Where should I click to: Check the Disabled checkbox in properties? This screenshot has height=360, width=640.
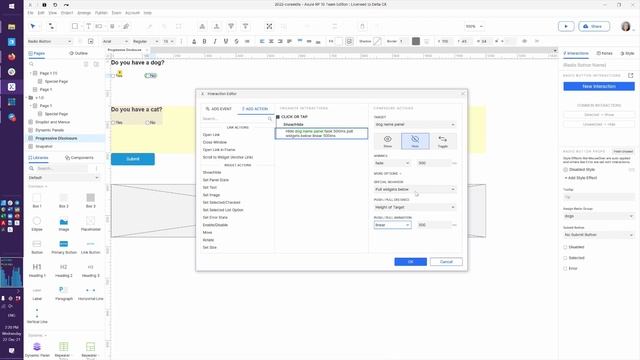[565, 247]
